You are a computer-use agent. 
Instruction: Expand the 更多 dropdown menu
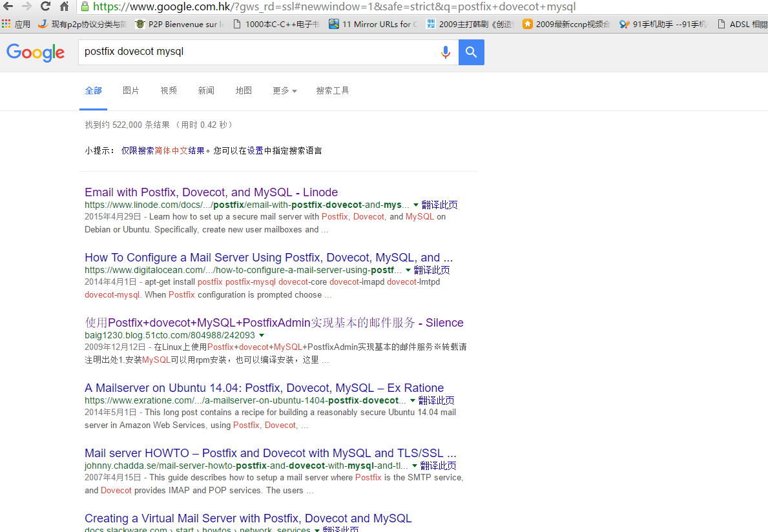point(285,90)
